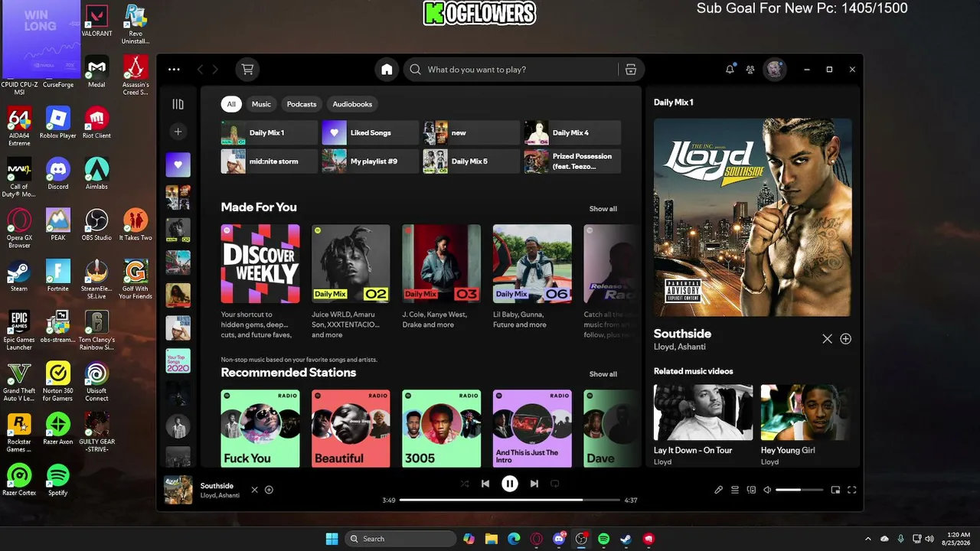The width and height of the screenshot is (980, 551).
Task: Open the Browse icon inside the search bar
Action: (631, 70)
